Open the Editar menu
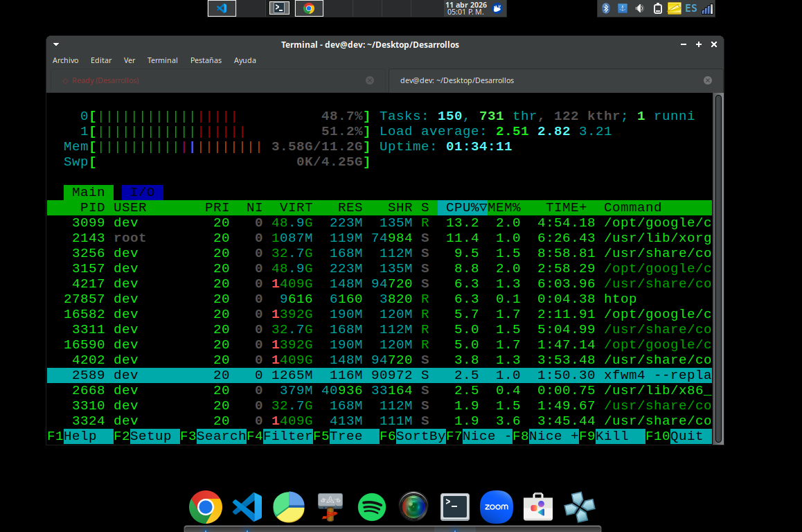Screen dimensions: 802x532 (101, 60)
